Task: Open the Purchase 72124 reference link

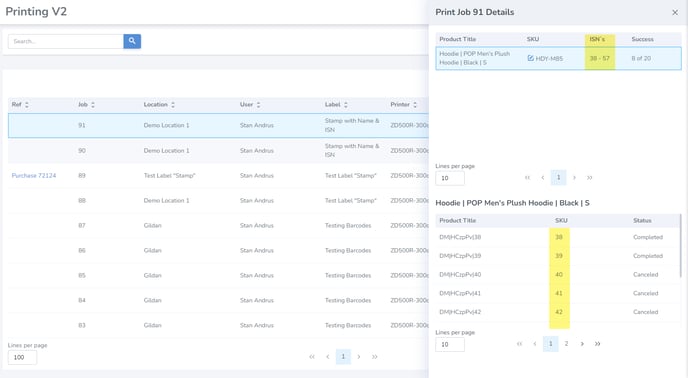Action: [34, 176]
